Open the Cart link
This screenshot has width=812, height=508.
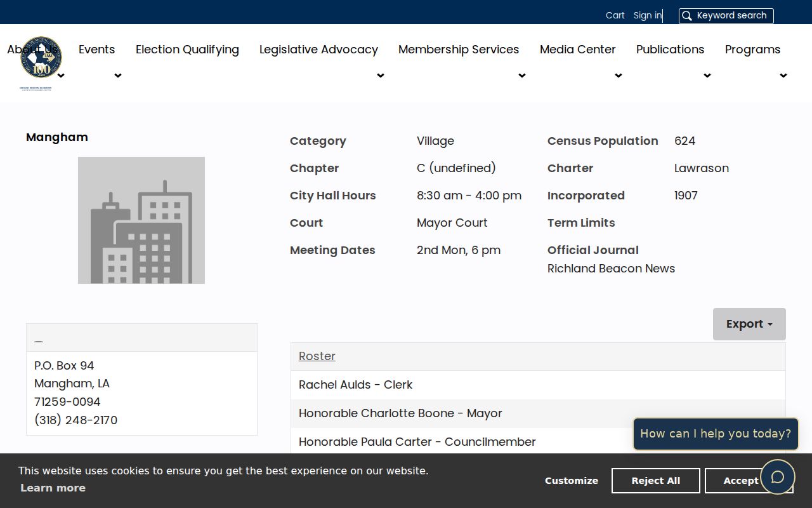(x=615, y=15)
